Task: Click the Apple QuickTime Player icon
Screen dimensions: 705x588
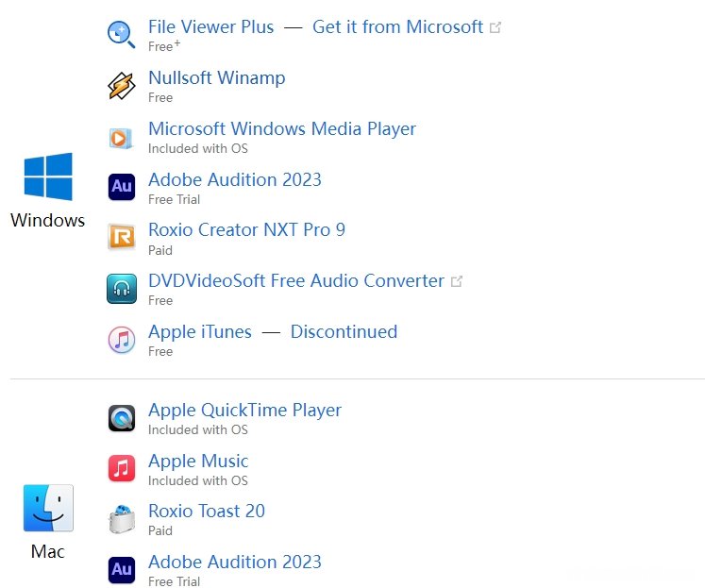Action: pos(122,418)
